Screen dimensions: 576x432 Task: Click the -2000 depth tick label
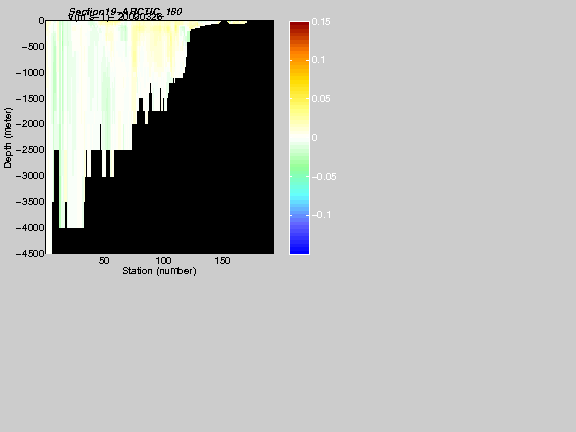pos(30,124)
